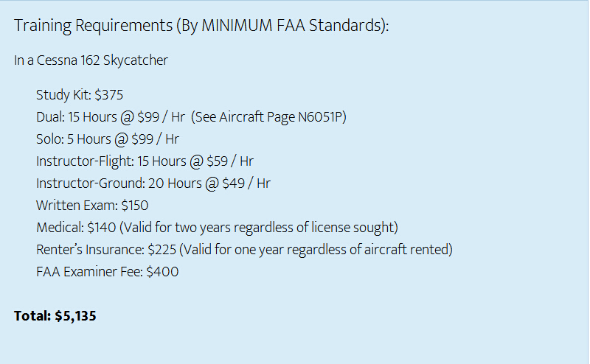Click the Training Requirements heading

point(201,26)
